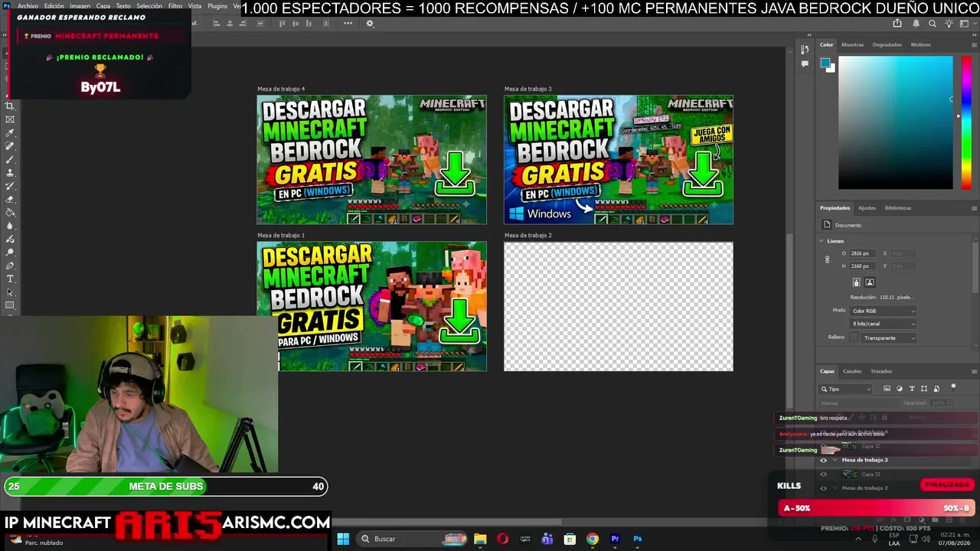Viewport: 980px width, 551px height.
Task: Filter layers by adjustment layer type
Action: (900, 389)
